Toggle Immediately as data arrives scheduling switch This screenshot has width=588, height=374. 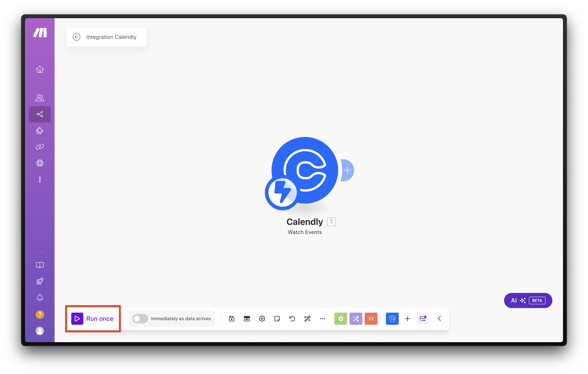pyautogui.click(x=140, y=318)
